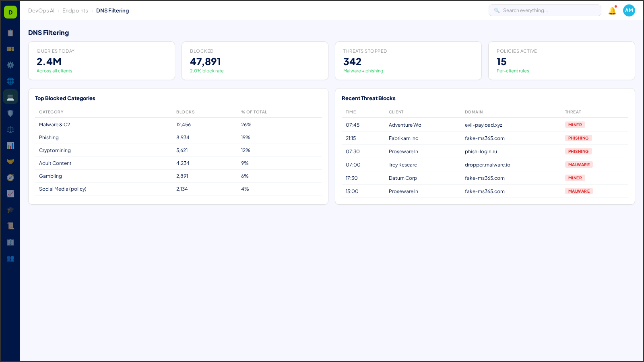Select the gear settings icon
The height and width of the screenshot is (362, 644).
[x=10, y=65]
